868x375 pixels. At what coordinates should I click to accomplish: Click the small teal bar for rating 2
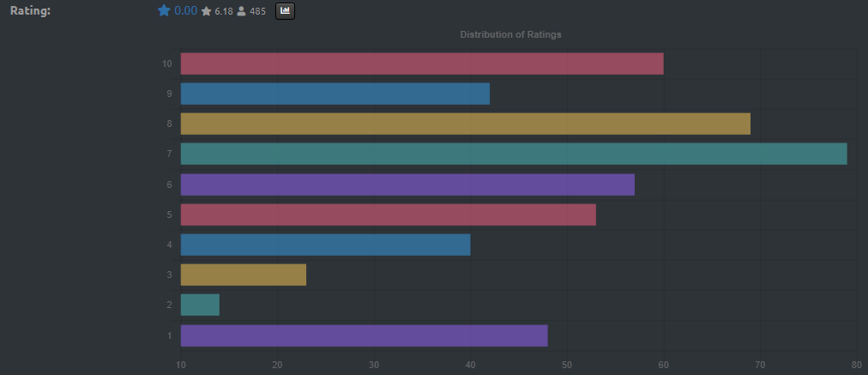200,305
